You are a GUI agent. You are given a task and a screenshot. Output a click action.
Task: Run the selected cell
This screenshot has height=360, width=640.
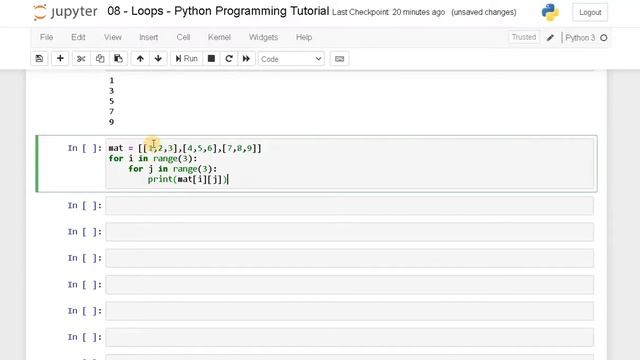(x=186, y=59)
